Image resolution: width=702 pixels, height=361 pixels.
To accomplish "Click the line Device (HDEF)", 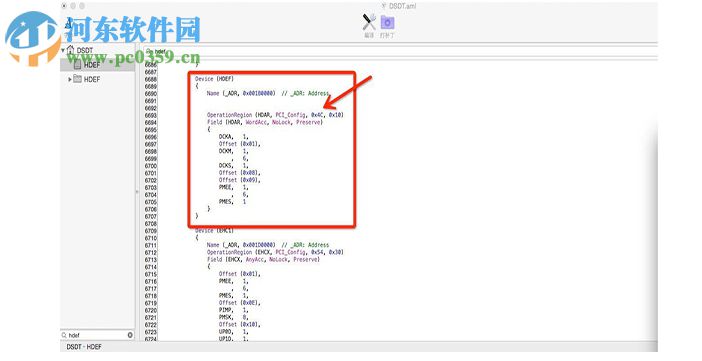I will pos(214,79).
